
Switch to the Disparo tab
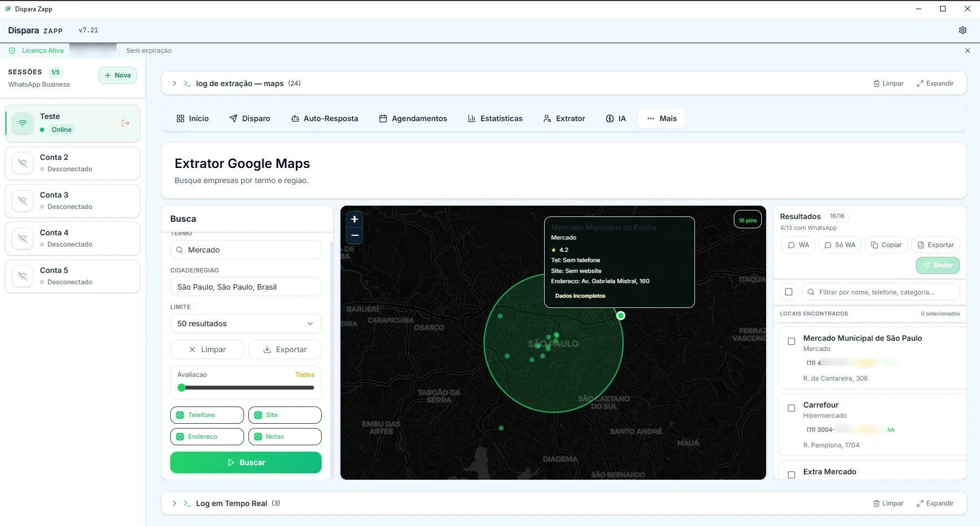(249, 118)
